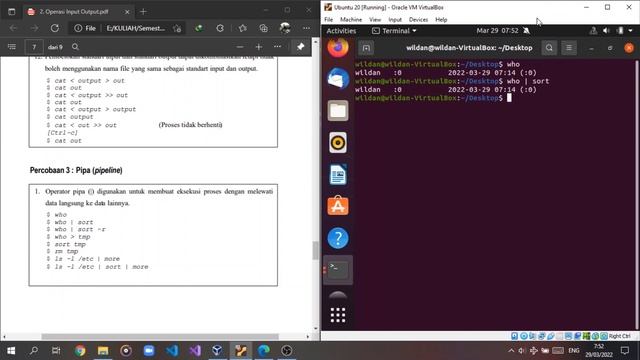
Task: Open VirtualBox File menu
Action: (329, 20)
